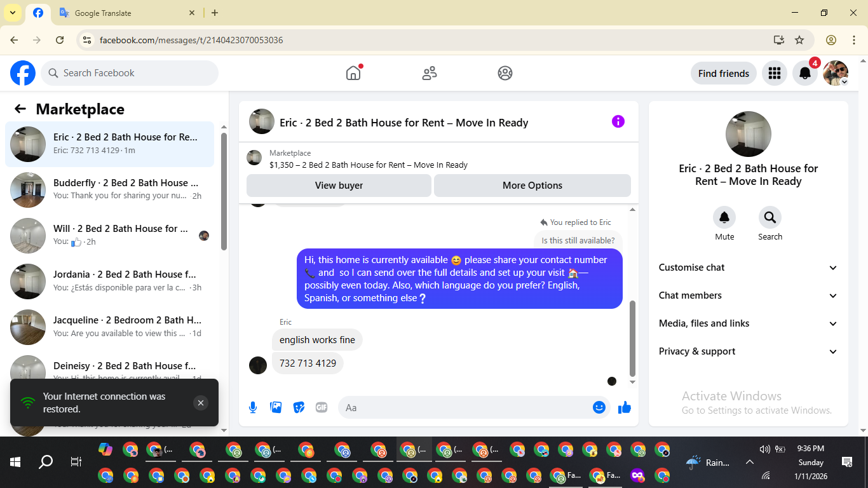The image size is (868, 488).
Task: Switch to the Google Translate tab
Action: [127, 13]
